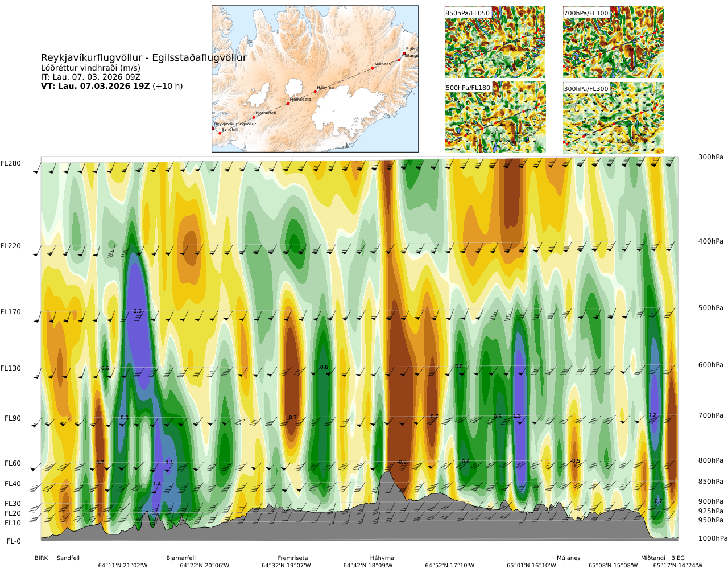Click the Fremriseta label below the cross-section

pos(293,558)
